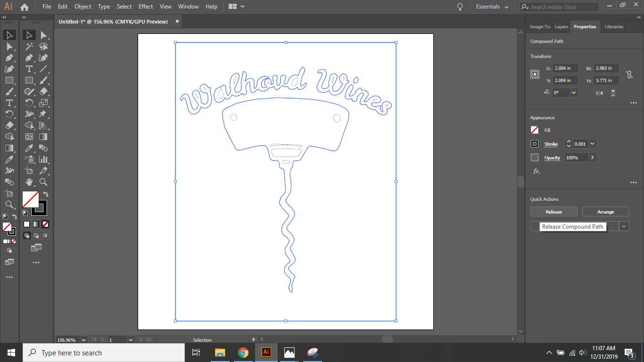The width and height of the screenshot is (644, 362).
Task: Click the Arrange quick action button
Action: pos(605,211)
